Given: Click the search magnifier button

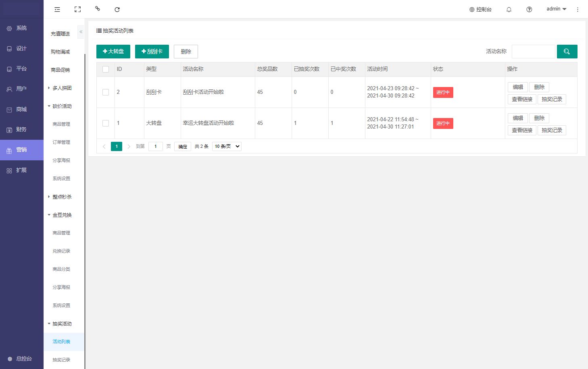Looking at the screenshot, I should click(x=567, y=52).
